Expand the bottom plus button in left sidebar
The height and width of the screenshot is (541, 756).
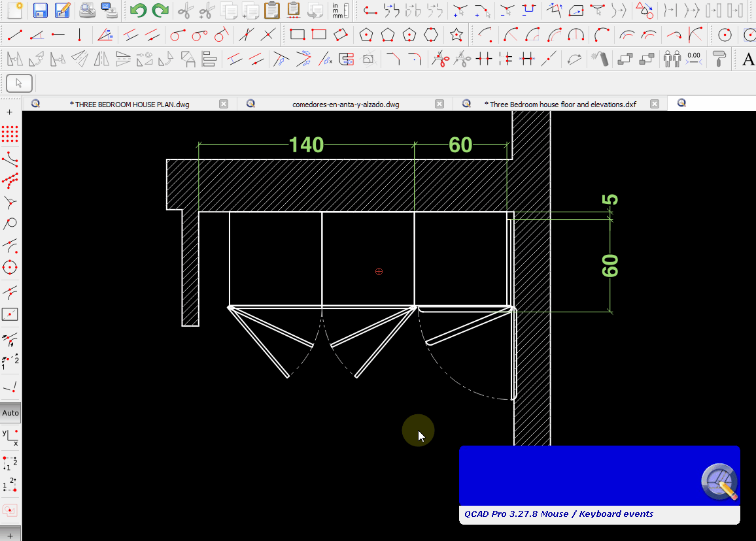tap(10, 535)
